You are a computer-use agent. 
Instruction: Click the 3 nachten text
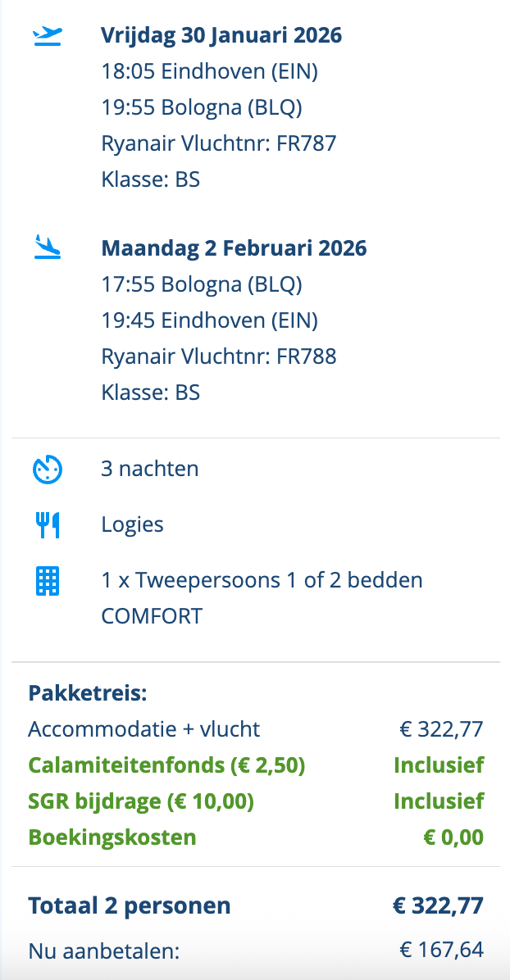(150, 470)
